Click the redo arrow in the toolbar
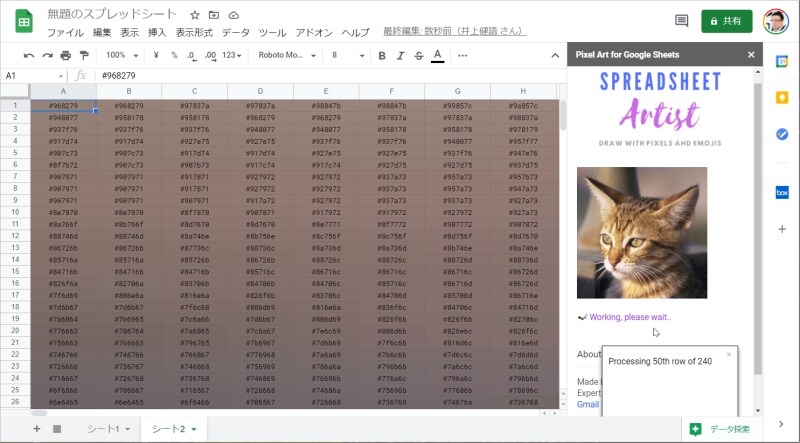 47,56
